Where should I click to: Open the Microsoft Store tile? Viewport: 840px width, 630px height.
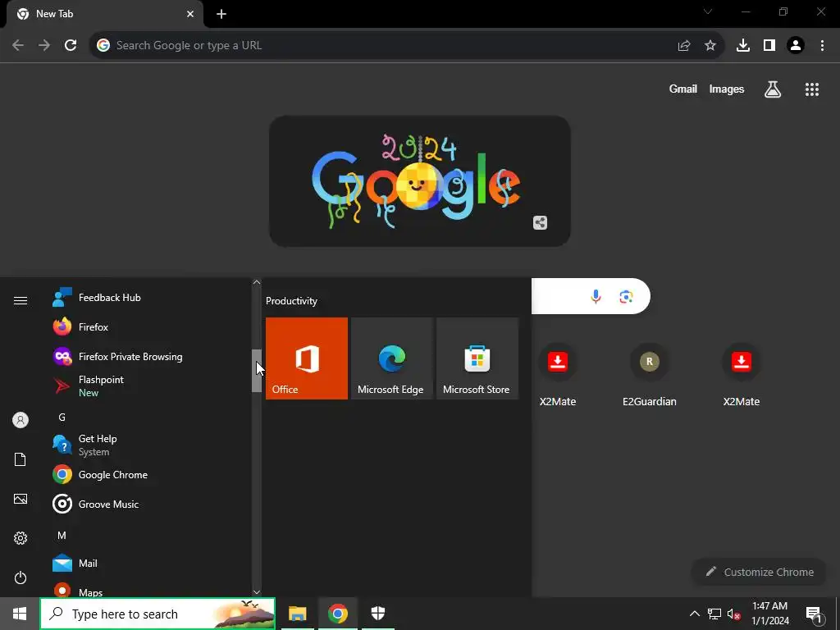(477, 358)
